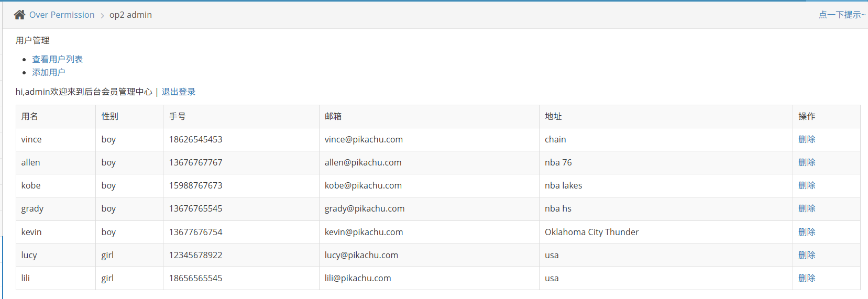Click email grady@pikachu.com
868x299 pixels.
click(x=365, y=208)
